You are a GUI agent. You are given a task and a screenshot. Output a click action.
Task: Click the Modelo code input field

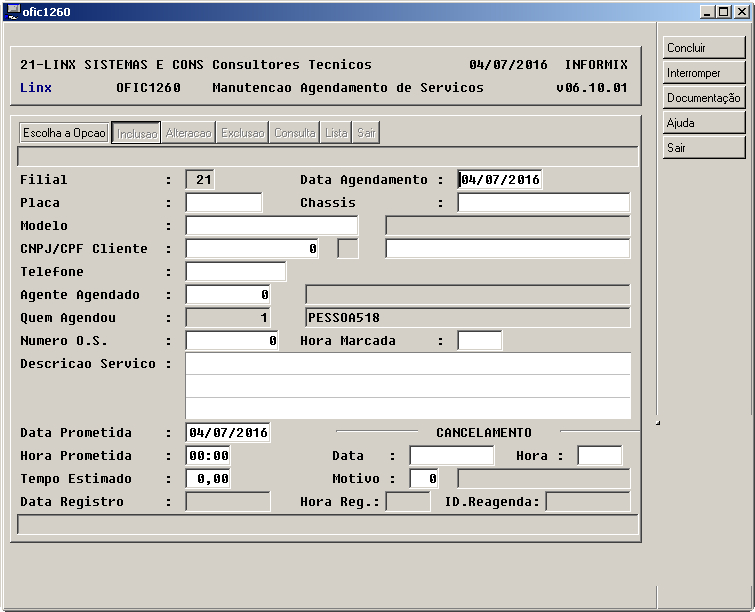click(272, 226)
